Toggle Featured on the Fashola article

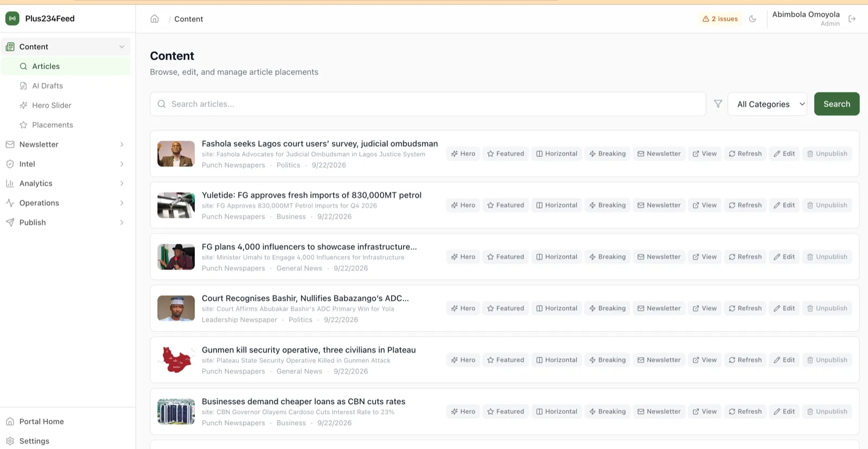point(506,154)
